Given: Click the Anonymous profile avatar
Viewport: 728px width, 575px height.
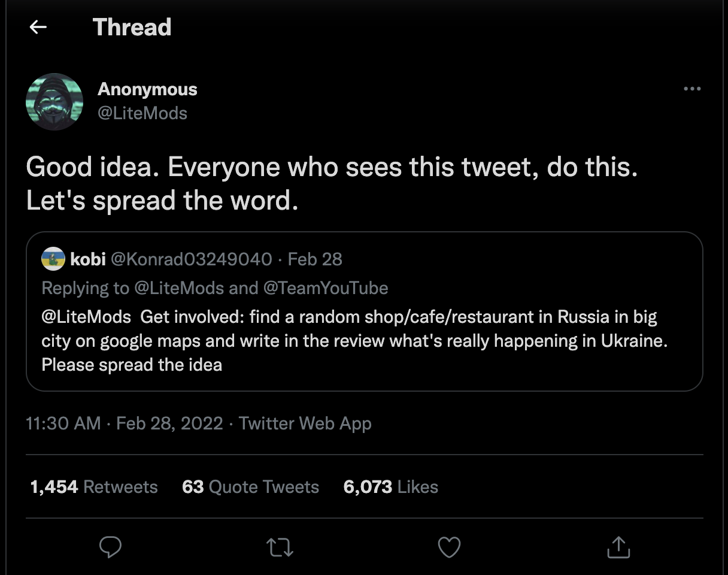Looking at the screenshot, I should tap(54, 101).
